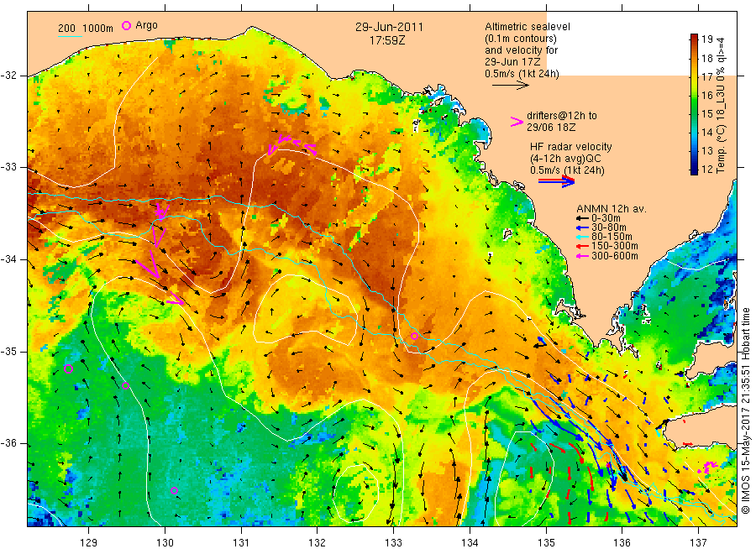Click the '150-300m' depth label
Screen dimensions: 756x554
tap(615, 246)
